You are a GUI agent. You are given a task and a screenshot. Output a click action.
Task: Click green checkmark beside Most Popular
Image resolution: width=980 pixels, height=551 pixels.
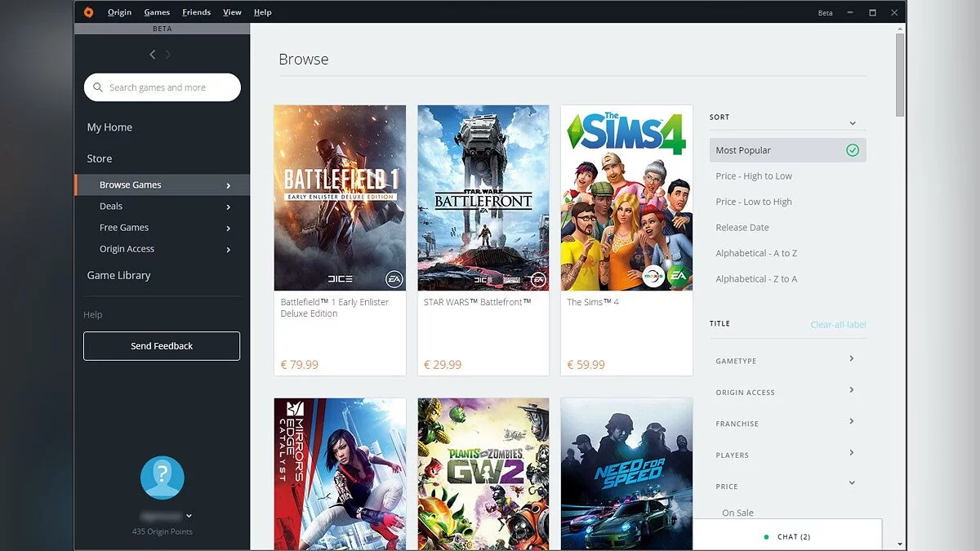(x=853, y=150)
